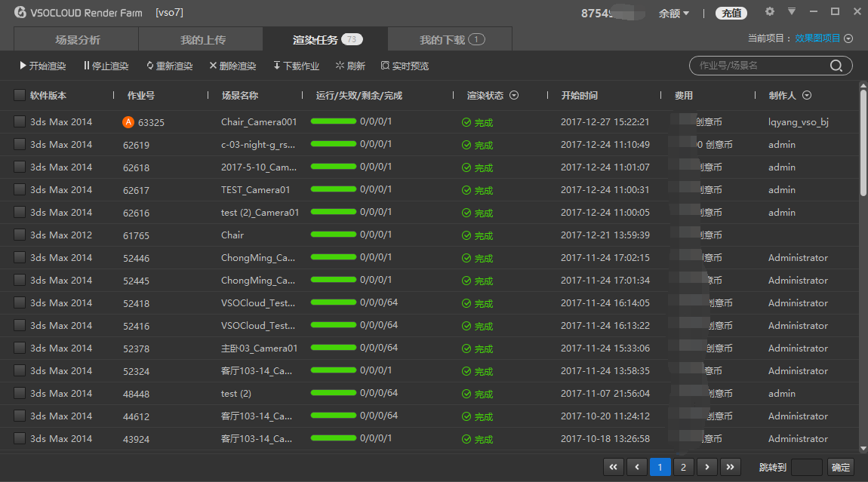The image size is (868, 482).
Task: Click the Download Job (下载作业) toolbar icon
Action: (x=277, y=66)
